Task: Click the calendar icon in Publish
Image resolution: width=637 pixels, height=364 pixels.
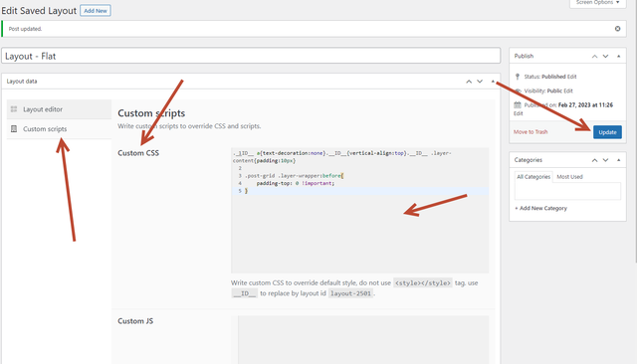Action: click(518, 105)
